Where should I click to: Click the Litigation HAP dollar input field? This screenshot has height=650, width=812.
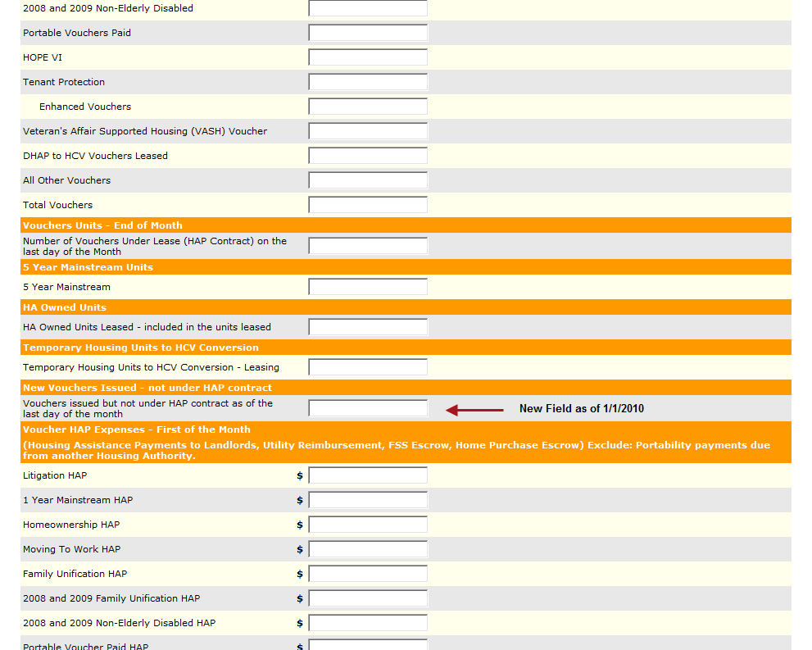368,475
